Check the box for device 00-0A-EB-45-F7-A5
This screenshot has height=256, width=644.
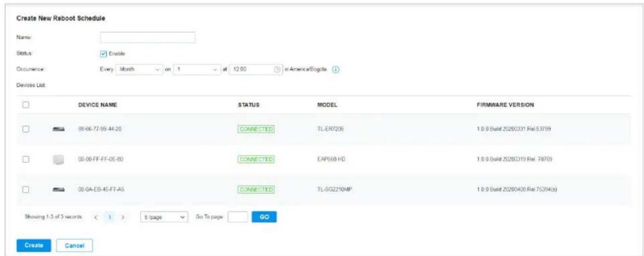pos(27,190)
